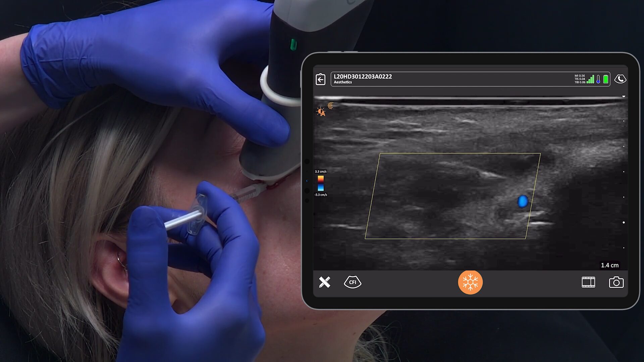
Task: Click the large focus marker on depth ruler
Action: 624,222
